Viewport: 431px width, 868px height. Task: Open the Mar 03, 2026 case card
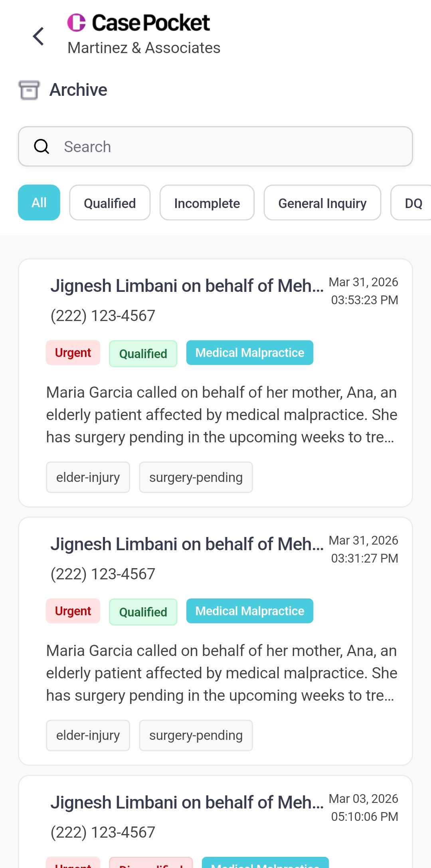[x=215, y=822]
